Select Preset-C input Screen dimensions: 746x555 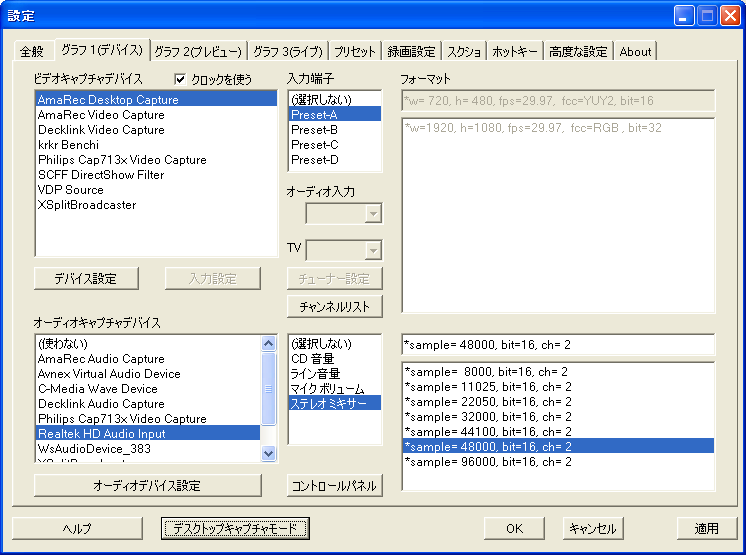(x=335, y=145)
